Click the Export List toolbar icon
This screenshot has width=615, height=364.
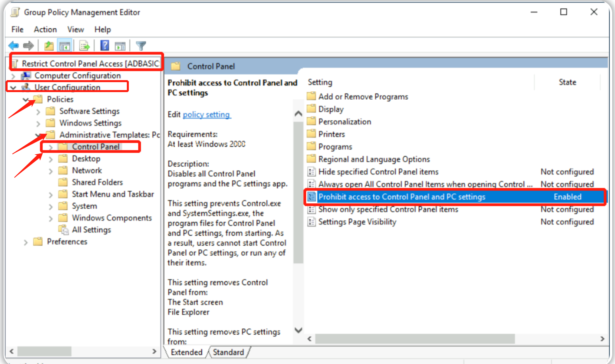pyautogui.click(x=84, y=46)
